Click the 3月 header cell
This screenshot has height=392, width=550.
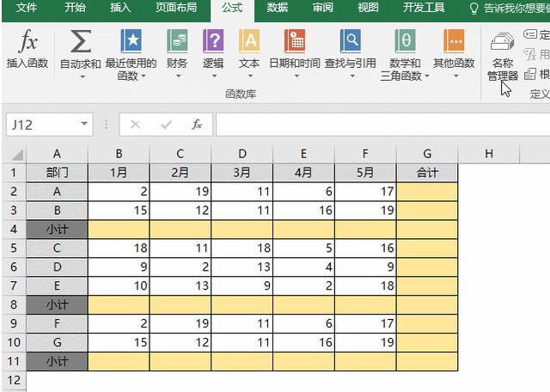point(242,173)
